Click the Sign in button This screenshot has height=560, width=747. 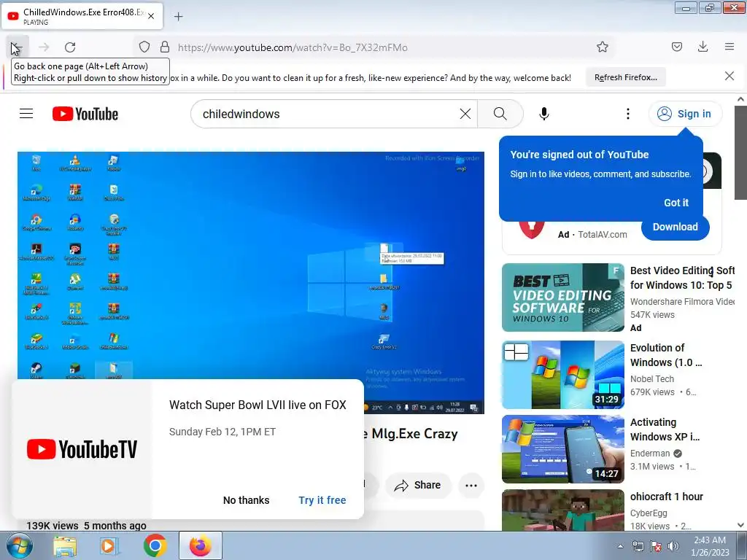(684, 114)
